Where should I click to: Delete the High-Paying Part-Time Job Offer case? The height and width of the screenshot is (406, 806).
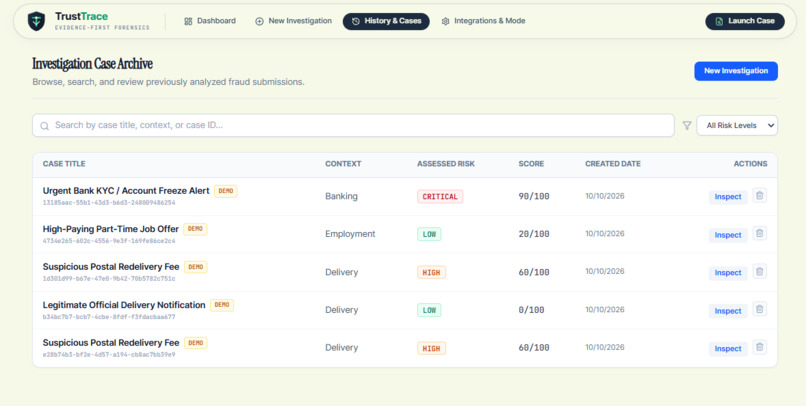click(x=760, y=233)
